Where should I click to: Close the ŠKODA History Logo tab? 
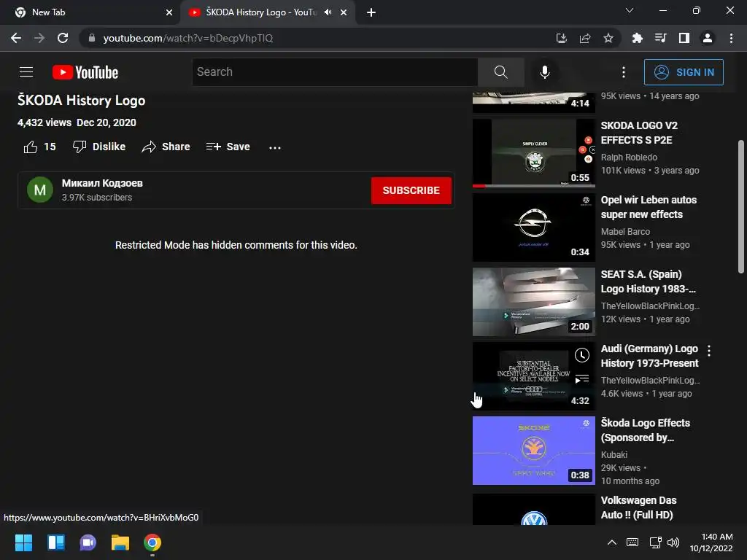click(344, 12)
